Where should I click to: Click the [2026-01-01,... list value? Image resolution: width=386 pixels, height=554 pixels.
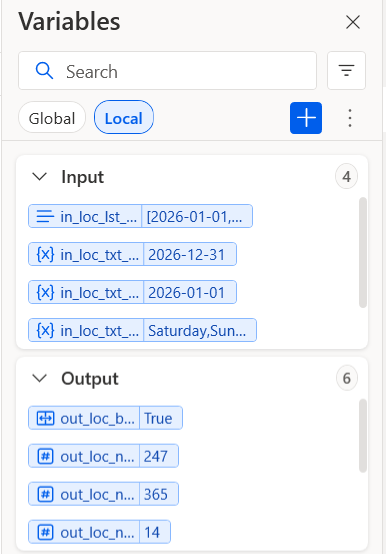pos(195,216)
